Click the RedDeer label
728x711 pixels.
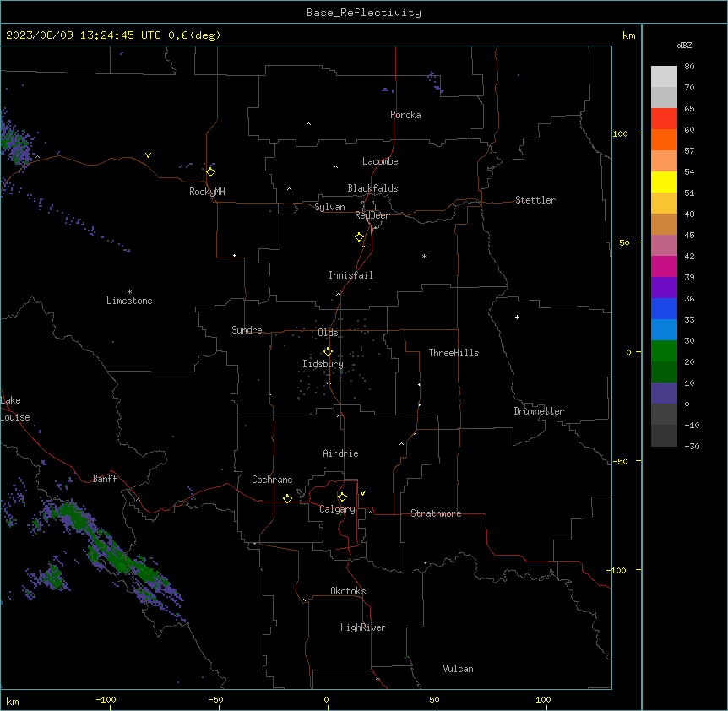point(372,215)
